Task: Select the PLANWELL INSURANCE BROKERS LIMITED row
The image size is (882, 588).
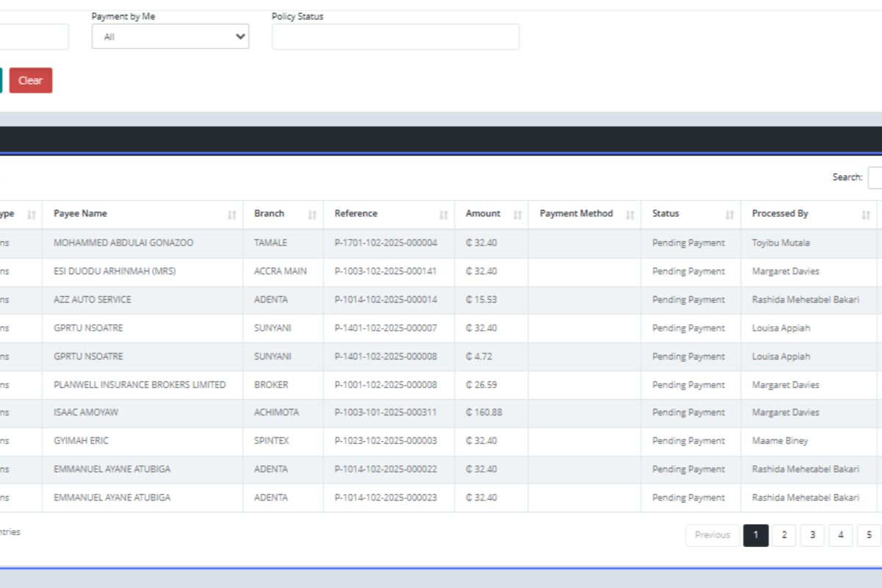Action: [140, 384]
